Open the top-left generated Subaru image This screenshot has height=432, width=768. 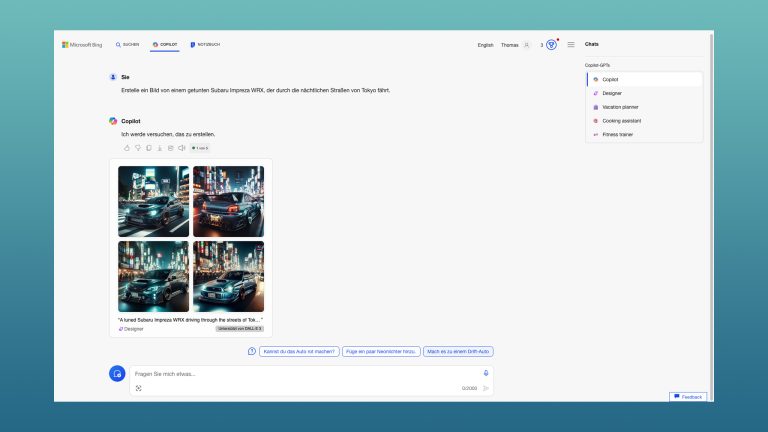153,201
